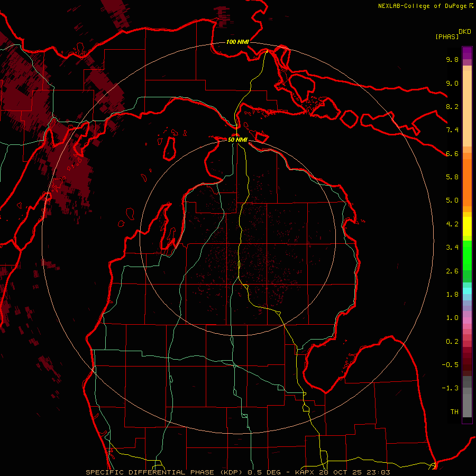Pick the cyan segment of the color bar
This screenshot has height=476, width=476.
click(x=467, y=291)
